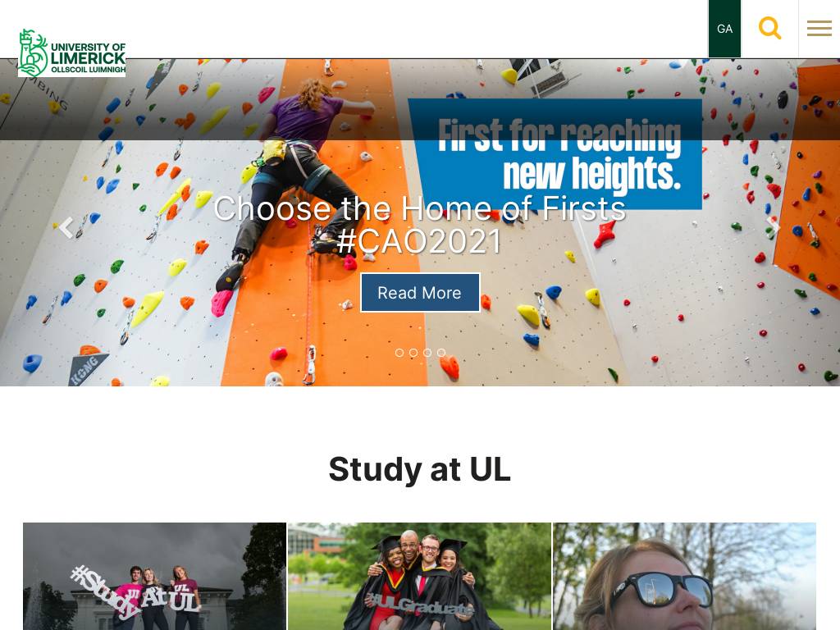This screenshot has height=630, width=840.
Task: Click the #CAO2021 hashtag text
Action: pos(419,241)
